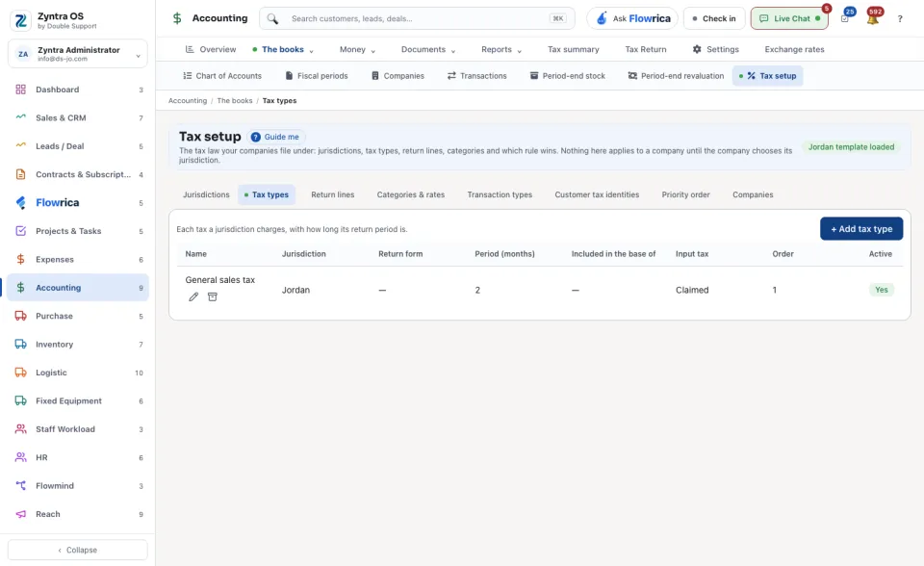
Task: Expand The books menu
Action: pyautogui.click(x=283, y=49)
